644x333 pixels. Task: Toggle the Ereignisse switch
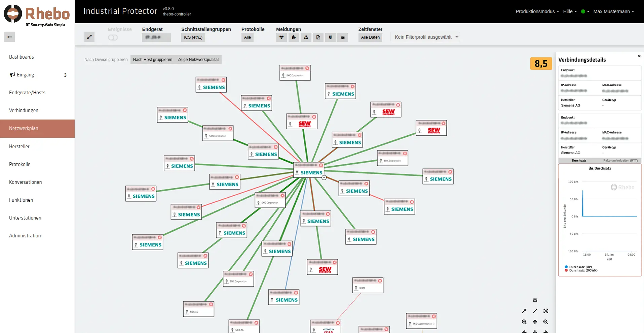click(x=113, y=37)
